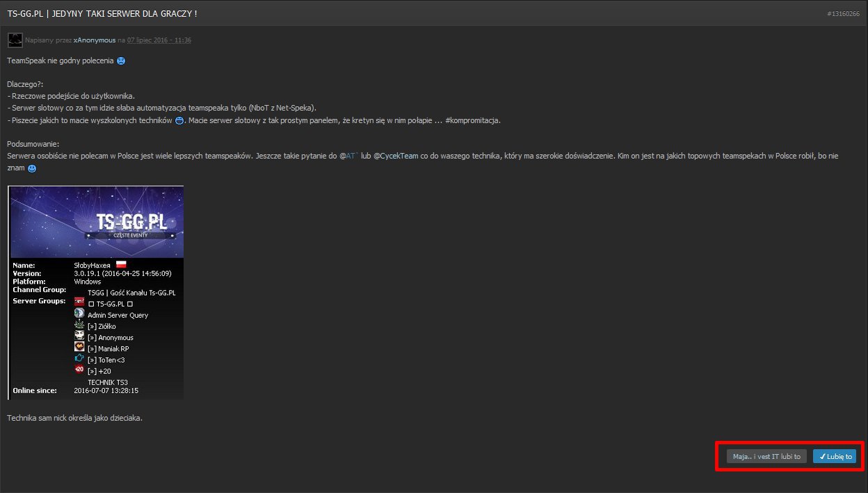Click the 'Dlaczego?:' text line
Viewport: 868px width, 493px height.
(24, 84)
